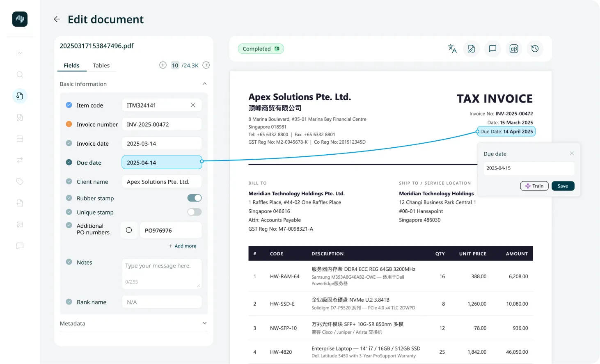This screenshot has height=364, width=600.
Task: Click the Client name input field
Action: pyautogui.click(x=162, y=182)
